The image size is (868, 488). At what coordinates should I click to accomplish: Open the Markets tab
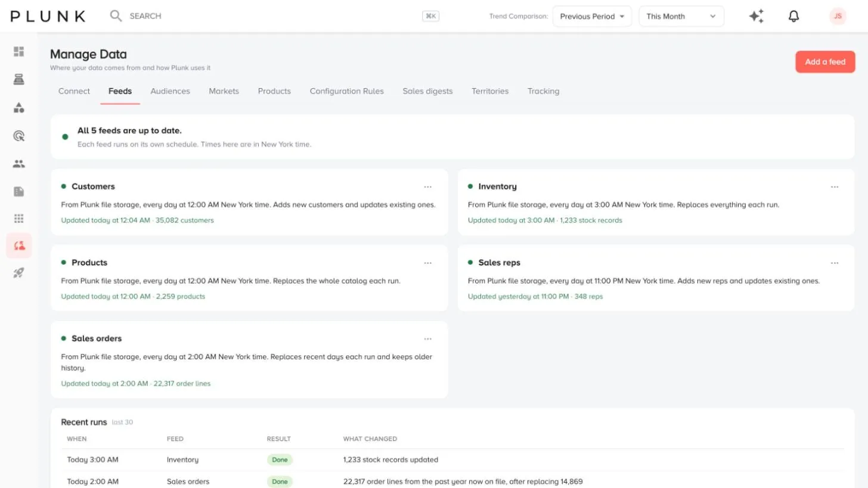pyautogui.click(x=224, y=91)
